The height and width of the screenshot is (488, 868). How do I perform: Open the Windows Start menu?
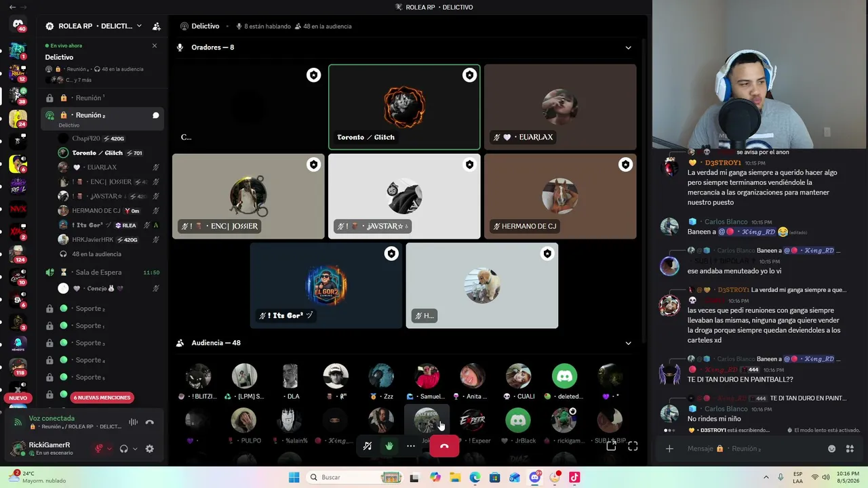294,477
